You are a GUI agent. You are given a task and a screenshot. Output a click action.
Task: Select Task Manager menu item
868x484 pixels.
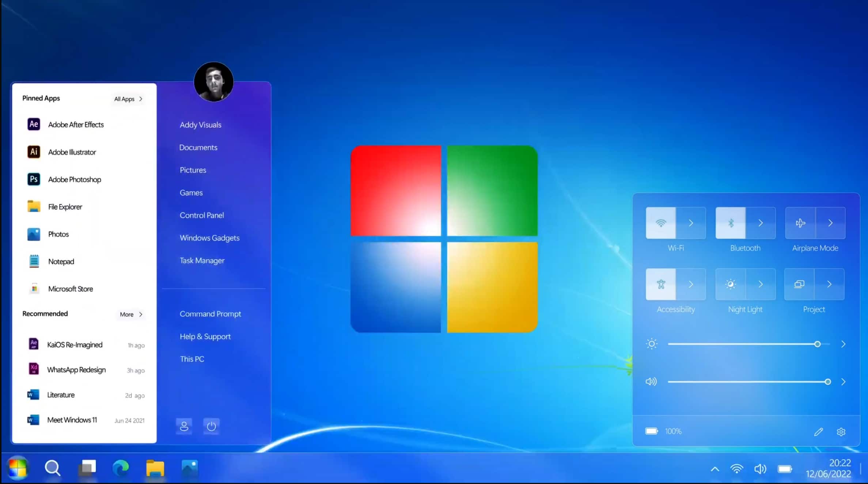tap(201, 260)
